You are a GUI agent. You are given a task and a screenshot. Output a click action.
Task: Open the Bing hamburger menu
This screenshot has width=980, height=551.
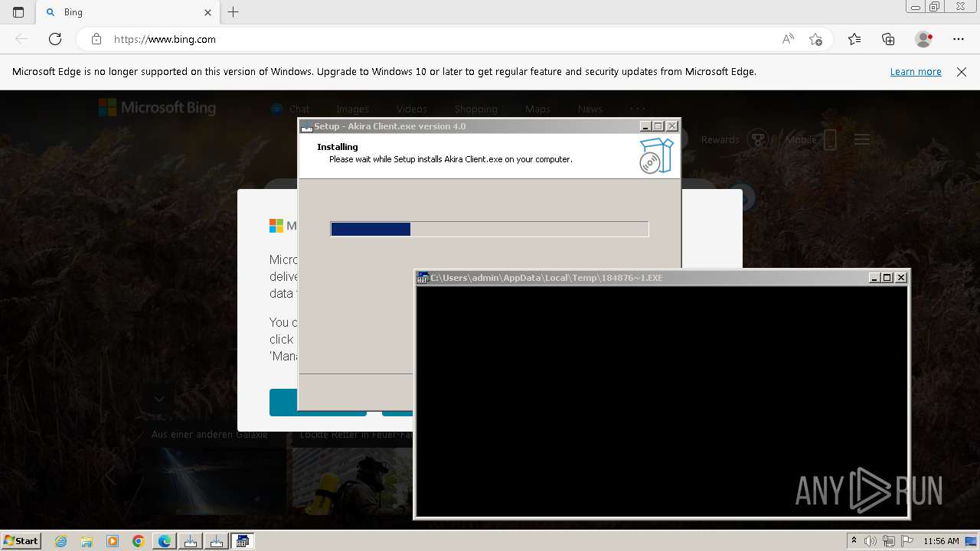(862, 139)
